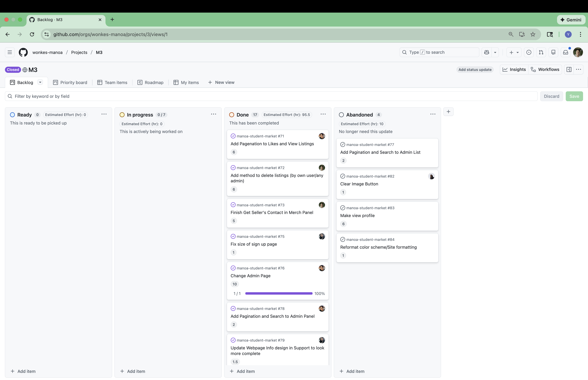Open Insights chart view
588x380 pixels.
click(514, 70)
